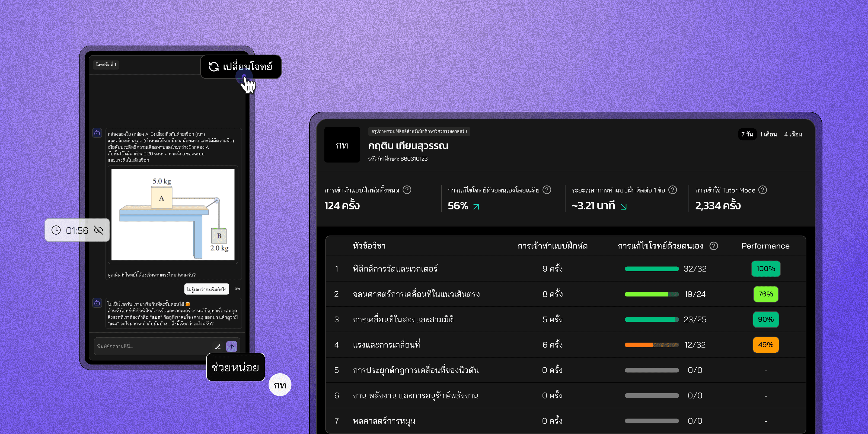Viewport: 868px width, 434px height.
Task: Click the pencil icon in message box
Action: pos(218,346)
